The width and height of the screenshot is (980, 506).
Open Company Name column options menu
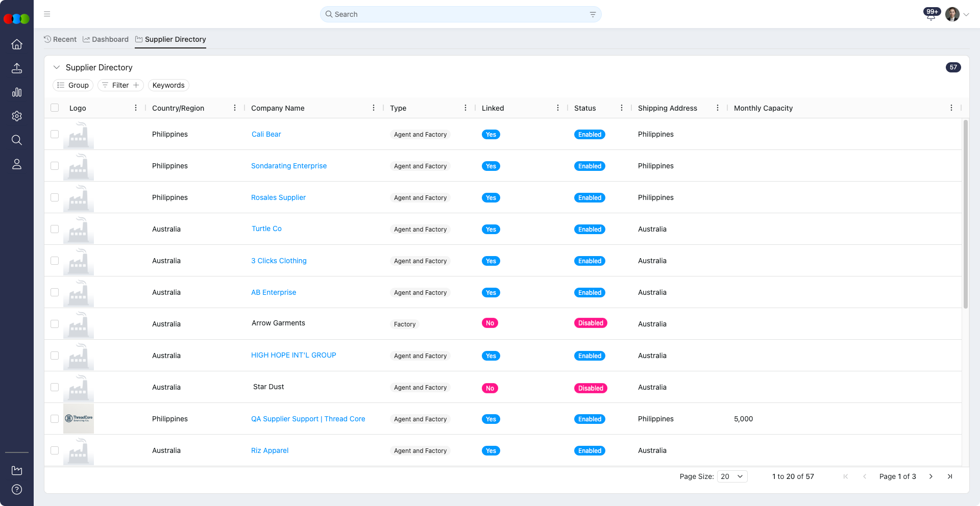pyautogui.click(x=374, y=108)
